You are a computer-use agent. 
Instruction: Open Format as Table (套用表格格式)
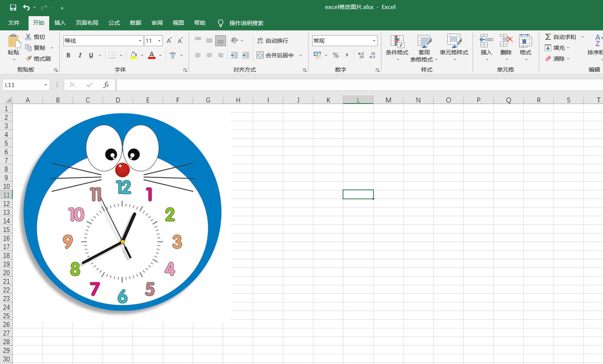[x=424, y=48]
